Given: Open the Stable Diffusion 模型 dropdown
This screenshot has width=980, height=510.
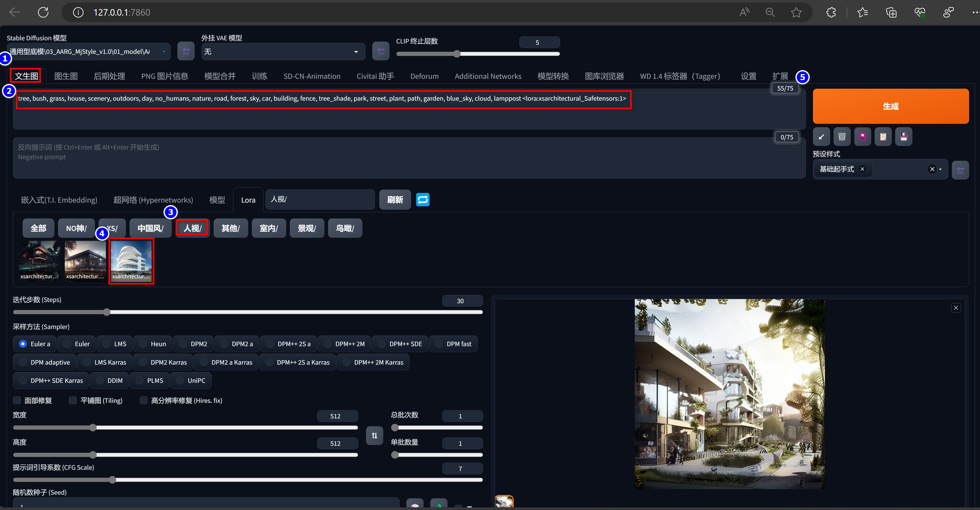Looking at the screenshot, I should click(88, 51).
